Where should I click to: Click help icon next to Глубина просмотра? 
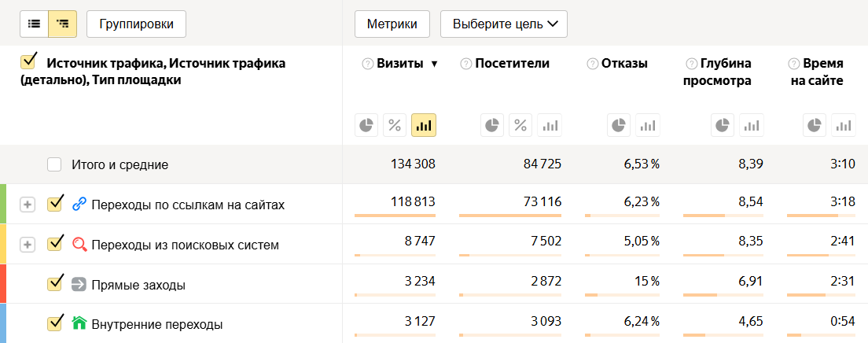(692, 64)
